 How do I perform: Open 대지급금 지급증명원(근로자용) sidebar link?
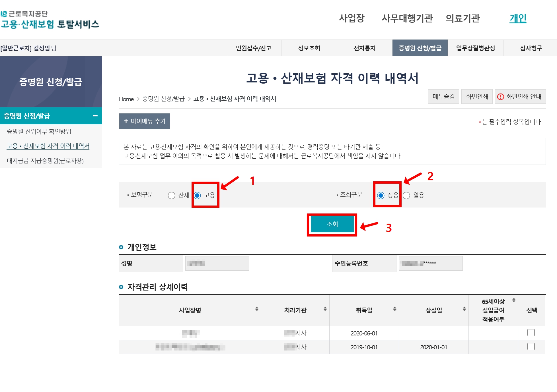coord(45,161)
